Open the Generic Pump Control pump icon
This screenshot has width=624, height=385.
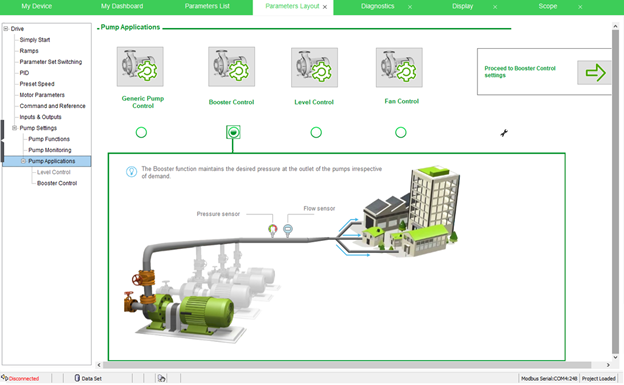click(140, 66)
